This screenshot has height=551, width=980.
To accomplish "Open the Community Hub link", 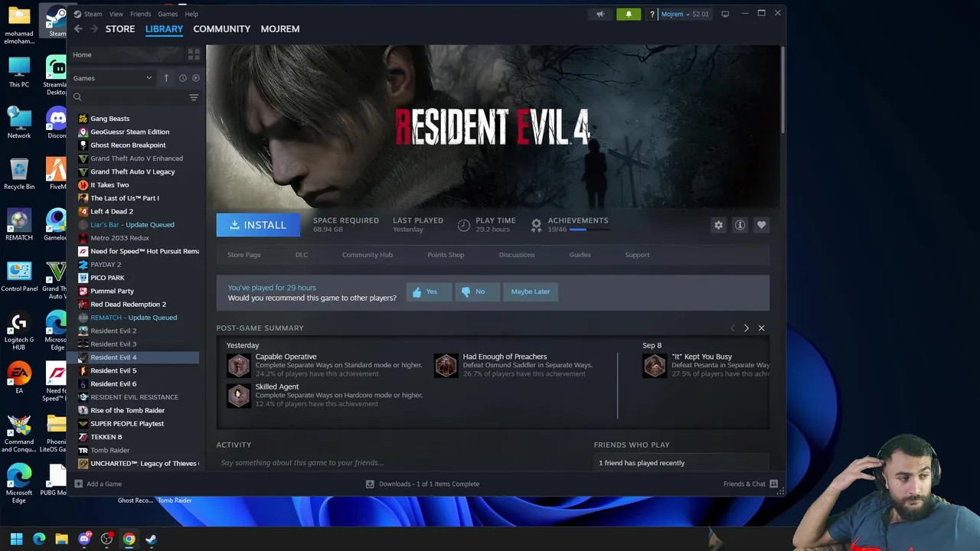I will [x=367, y=255].
